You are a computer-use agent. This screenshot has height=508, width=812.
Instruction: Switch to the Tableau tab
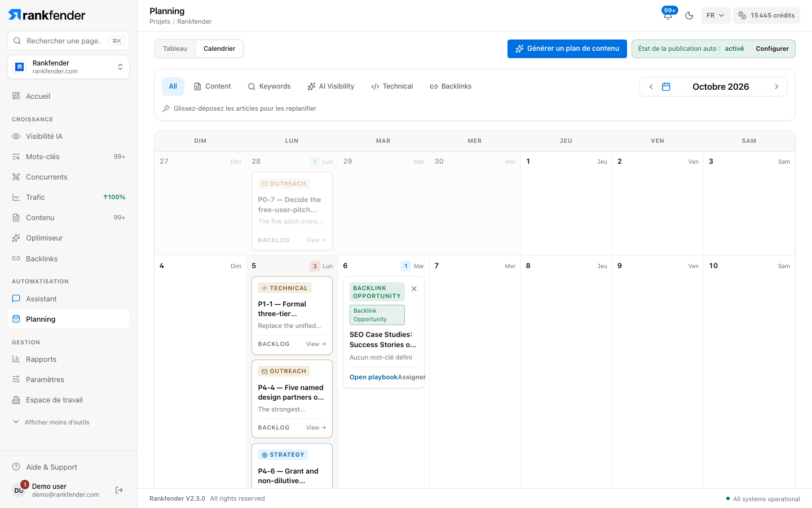[175, 49]
